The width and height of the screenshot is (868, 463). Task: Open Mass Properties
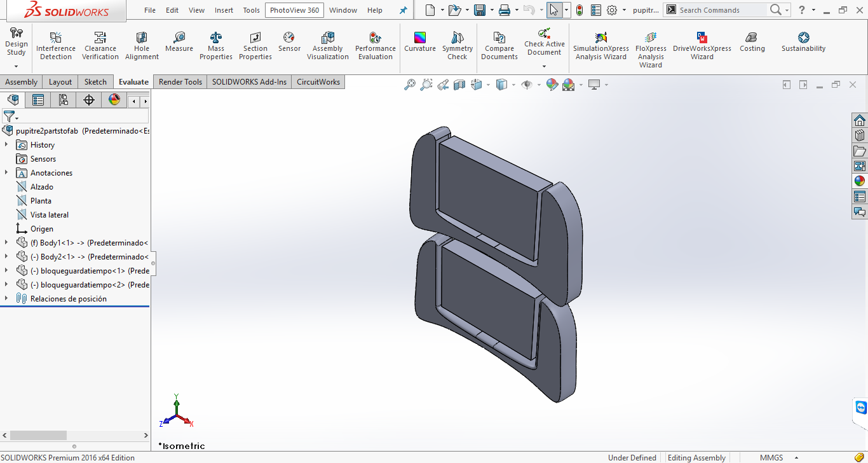[x=216, y=46]
